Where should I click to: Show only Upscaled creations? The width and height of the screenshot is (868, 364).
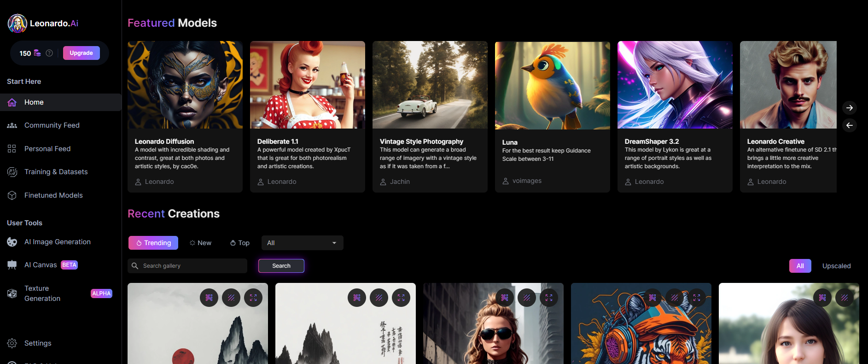836,266
